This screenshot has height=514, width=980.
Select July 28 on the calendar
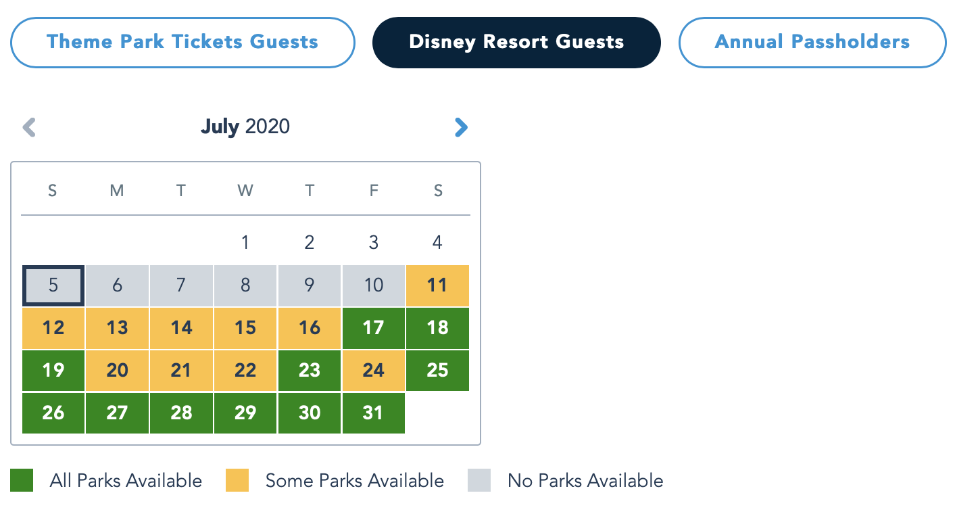tap(181, 413)
